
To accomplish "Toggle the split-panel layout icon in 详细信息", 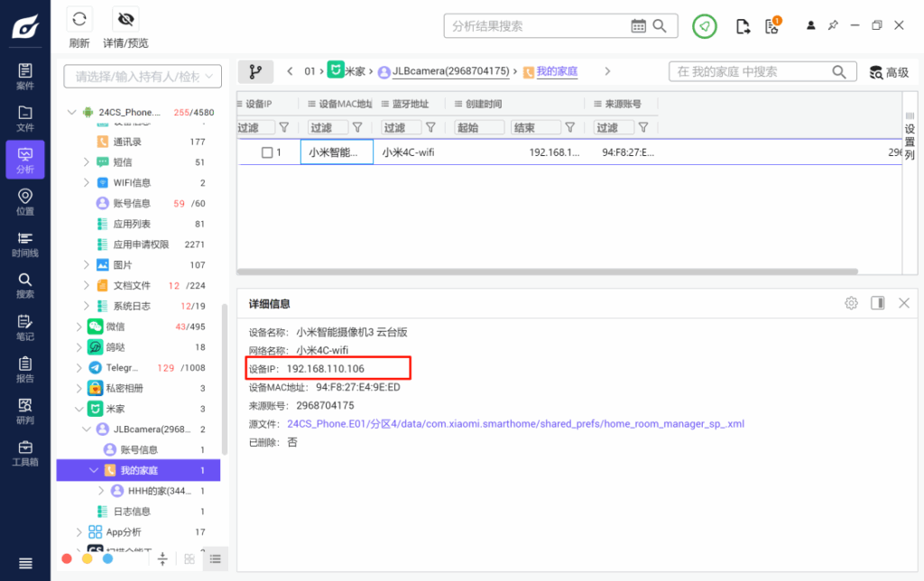I will point(877,303).
